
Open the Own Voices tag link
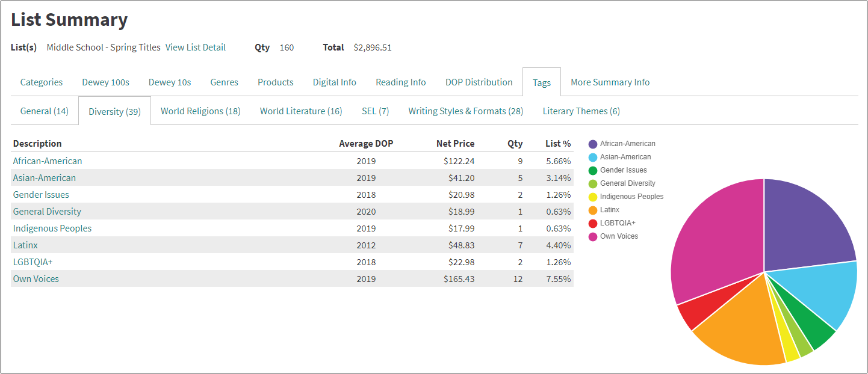point(36,279)
